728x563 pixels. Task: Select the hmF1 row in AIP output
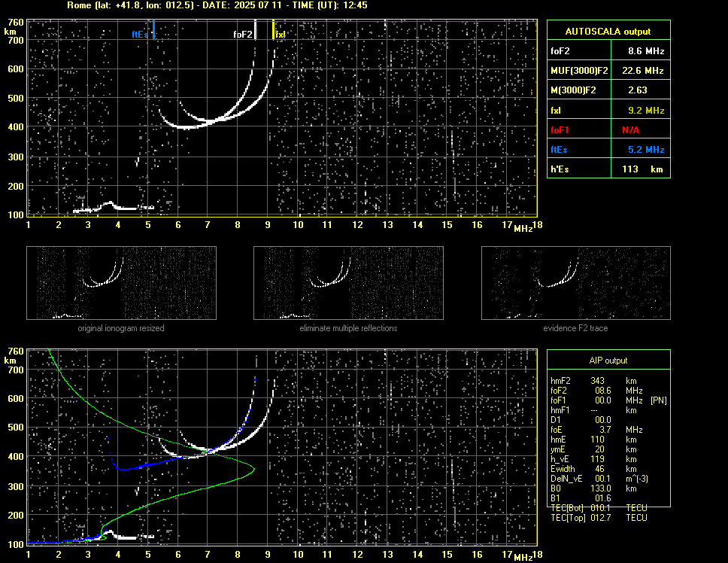click(593, 410)
